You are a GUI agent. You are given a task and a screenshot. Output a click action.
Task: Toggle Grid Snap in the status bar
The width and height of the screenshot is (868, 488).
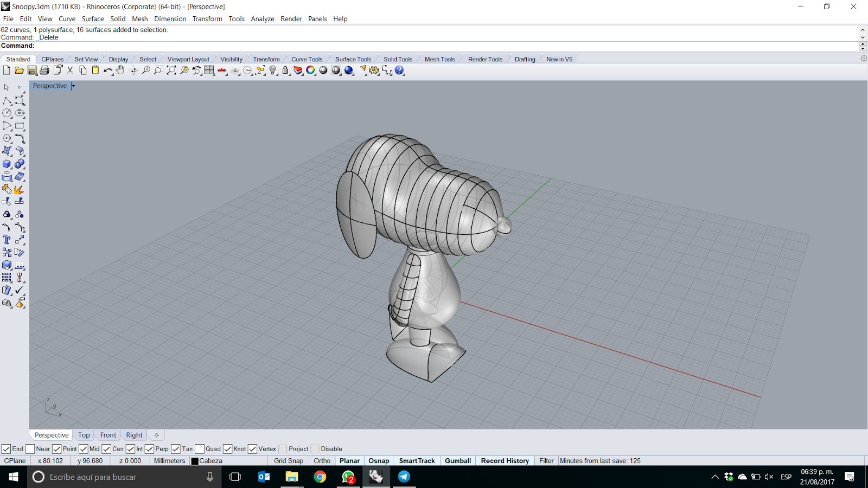pyautogui.click(x=289, y=461)
